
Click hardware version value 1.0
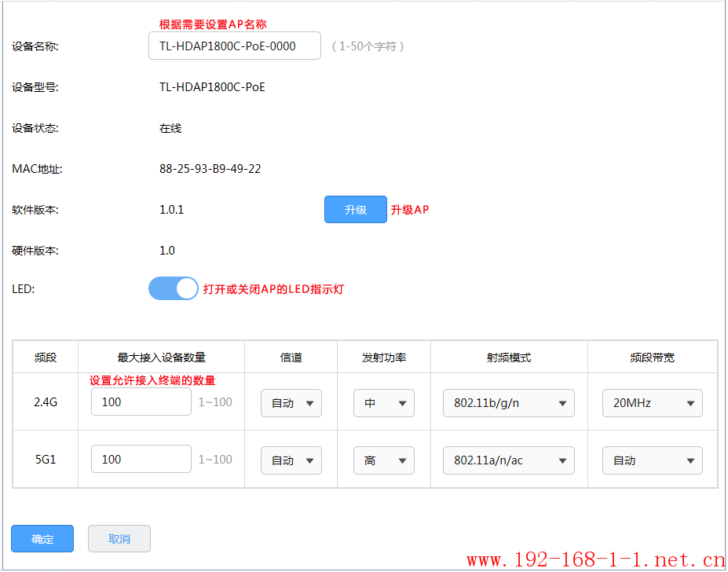(166, 251)
